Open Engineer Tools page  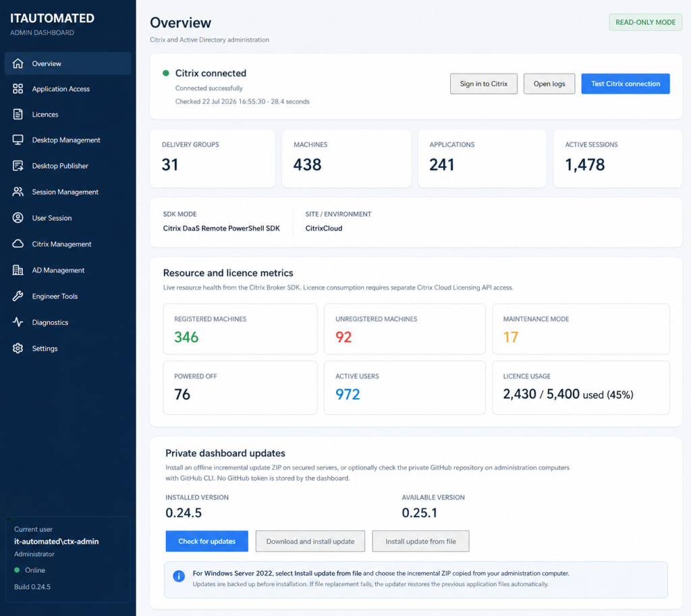[x=68, y=296]
